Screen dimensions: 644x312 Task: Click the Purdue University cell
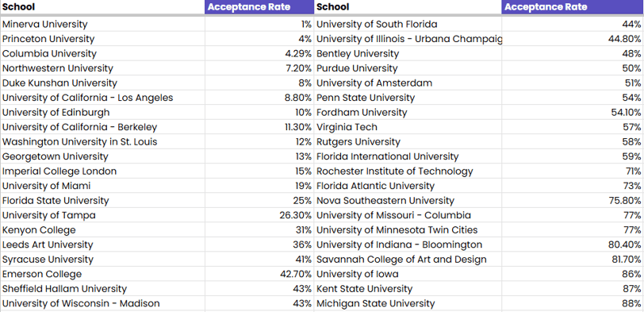point(408,68)
